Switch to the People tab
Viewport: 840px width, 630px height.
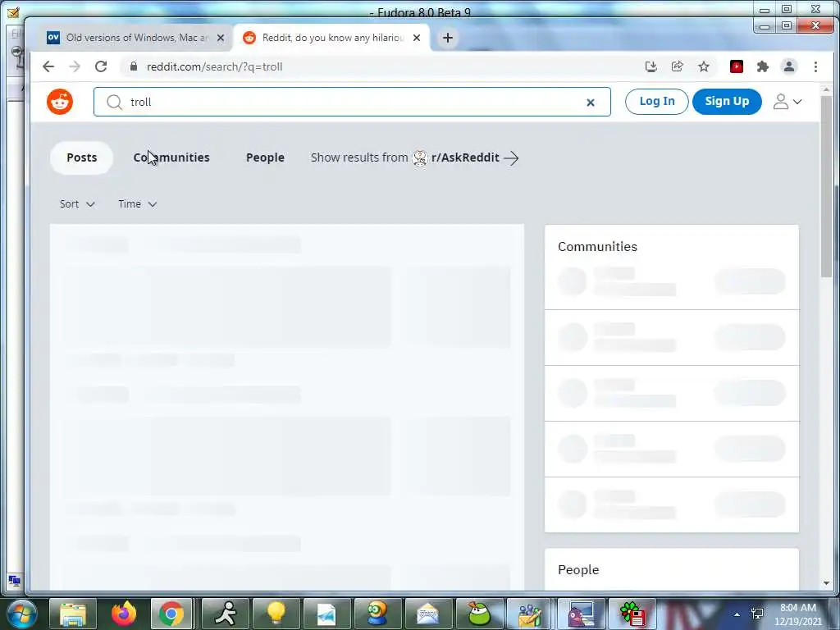point(265,157)
